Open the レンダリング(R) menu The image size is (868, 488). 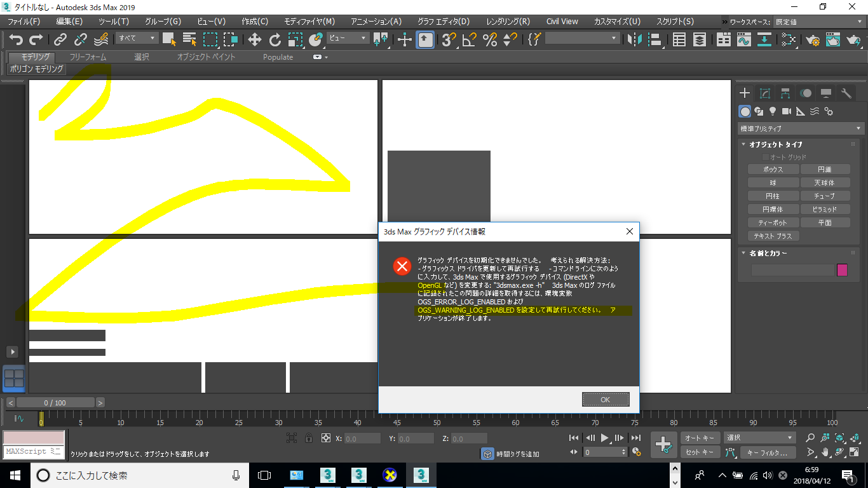508,22
